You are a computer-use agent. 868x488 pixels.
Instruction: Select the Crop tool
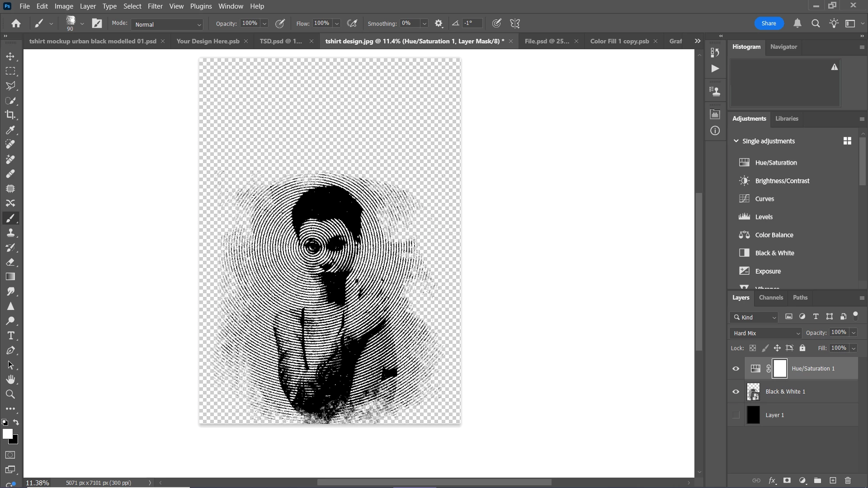(x=10, y=115)
